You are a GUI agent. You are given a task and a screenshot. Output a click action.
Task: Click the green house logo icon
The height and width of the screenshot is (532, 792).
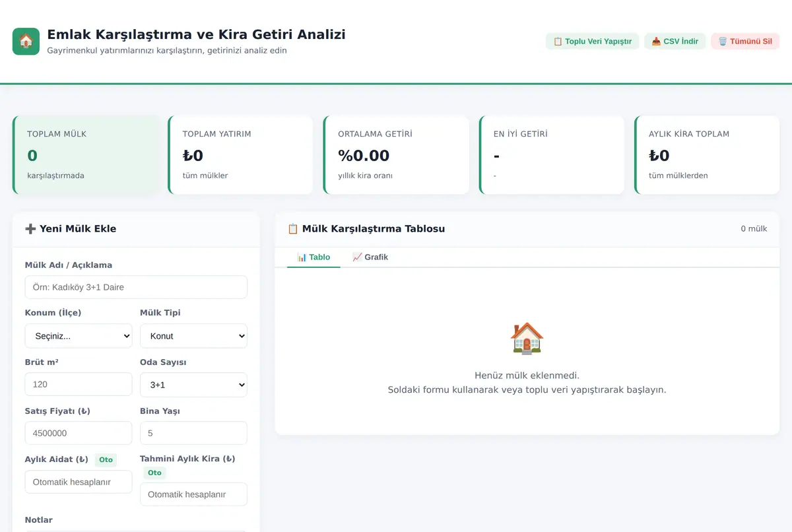pos(26,42)
